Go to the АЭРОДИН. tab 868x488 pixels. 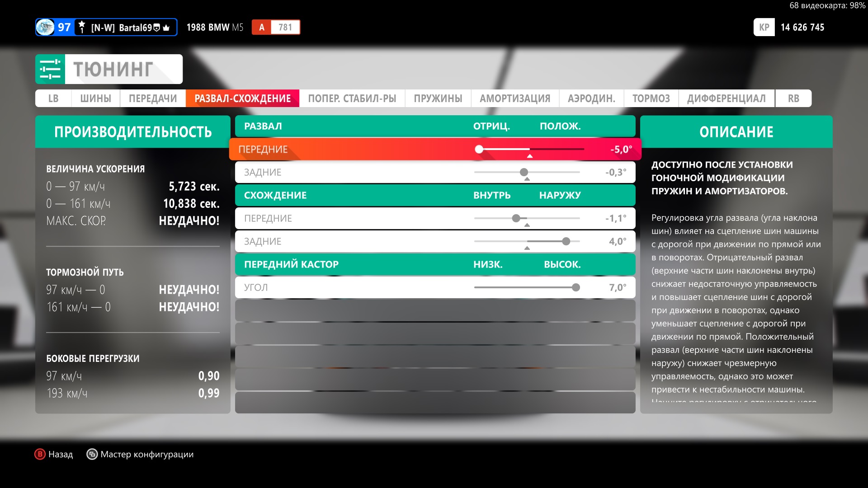(591, 99)
